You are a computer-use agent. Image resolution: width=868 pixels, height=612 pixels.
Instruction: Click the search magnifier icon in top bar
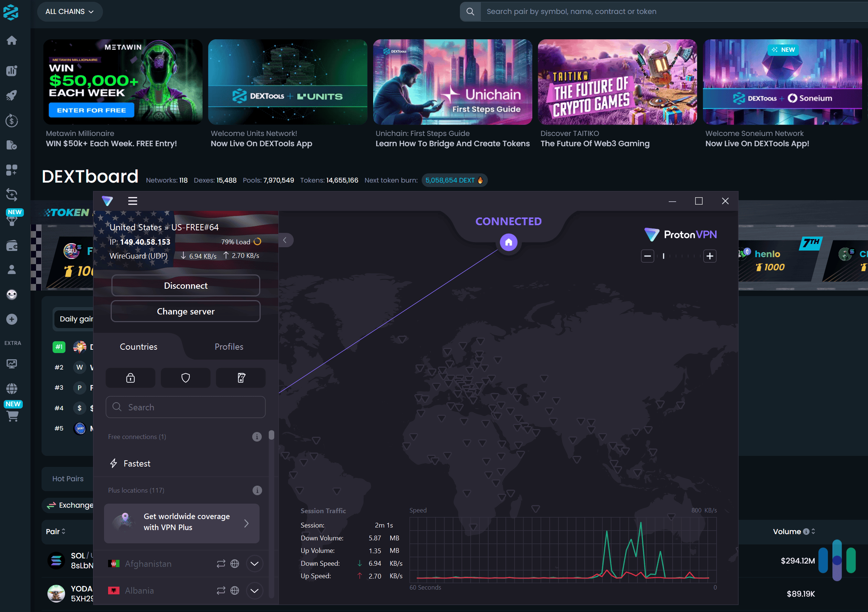tap(470, 11)
